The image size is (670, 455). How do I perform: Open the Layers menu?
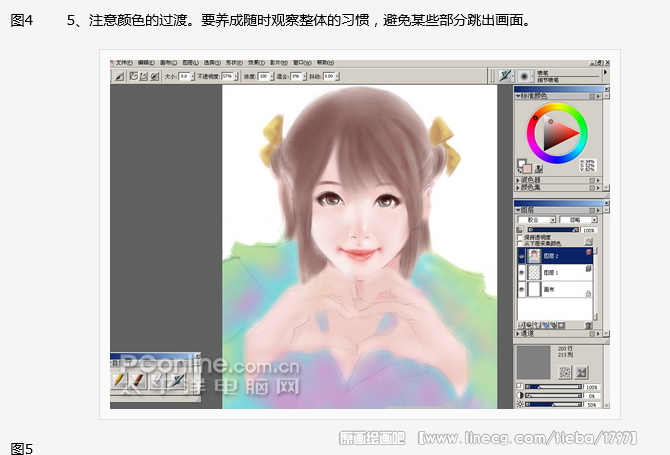[191, 63]
